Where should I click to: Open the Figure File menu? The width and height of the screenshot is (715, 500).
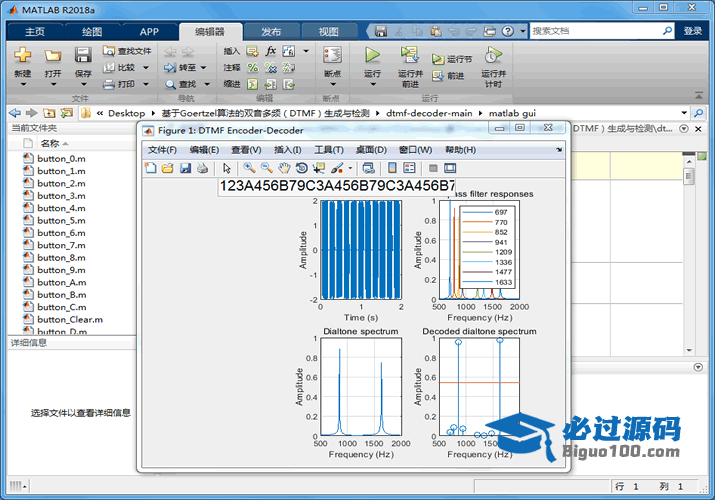[162, 150]
